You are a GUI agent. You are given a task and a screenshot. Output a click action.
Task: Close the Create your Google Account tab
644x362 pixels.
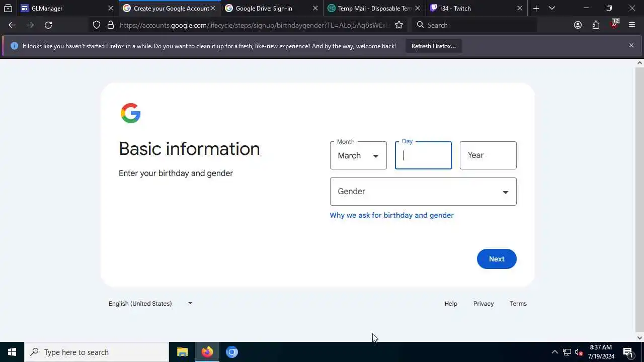(x=213, y=9)
